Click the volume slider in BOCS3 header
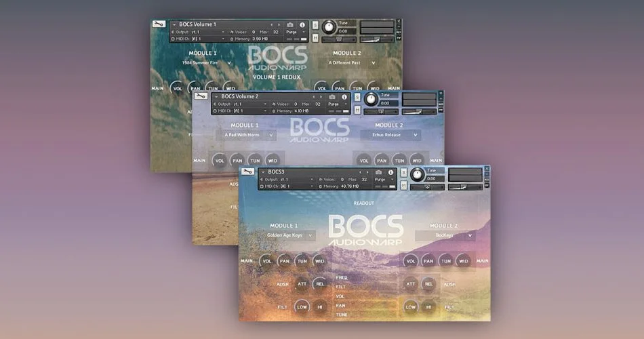This screenshot has width=644, height=339. [x=465, y=187]
